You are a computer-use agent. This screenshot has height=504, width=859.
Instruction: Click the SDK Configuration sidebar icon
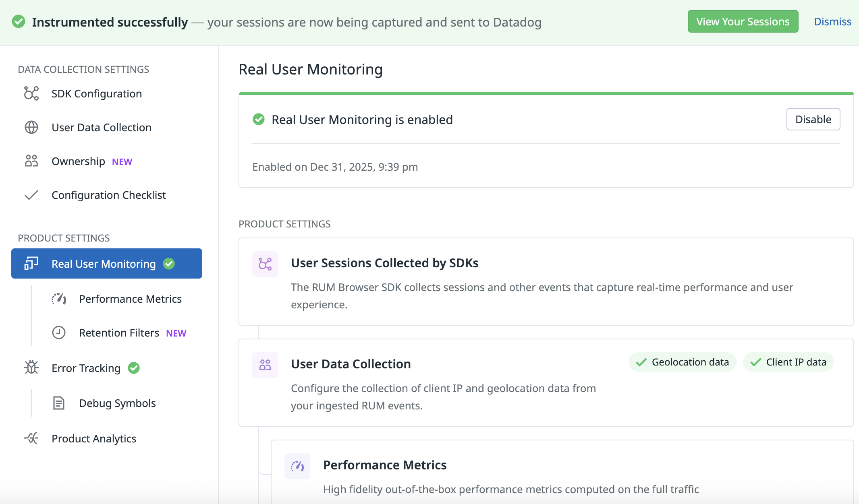coord(31,93)
